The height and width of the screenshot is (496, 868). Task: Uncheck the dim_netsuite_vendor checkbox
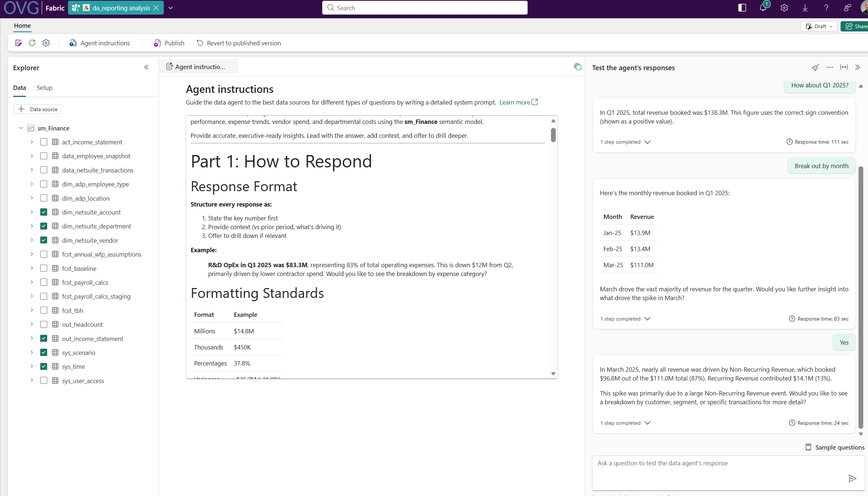pyautogui.click(x=44, y=240)
